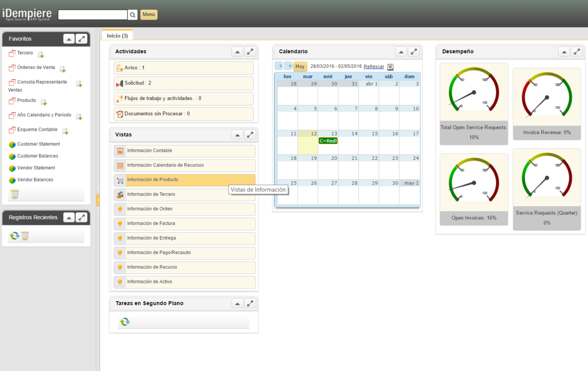This screenshot has height=371, width=588.
Task: Click the Refrescar link
Action: coord(374,67)
